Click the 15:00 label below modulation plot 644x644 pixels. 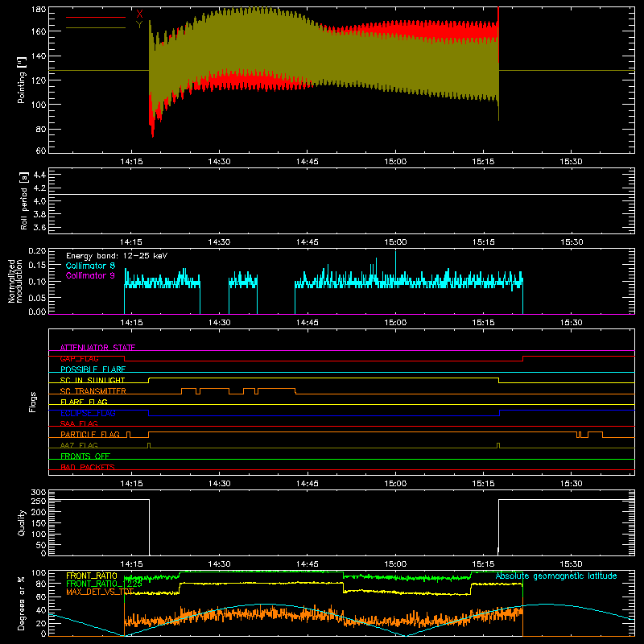(x=395, y=323)
